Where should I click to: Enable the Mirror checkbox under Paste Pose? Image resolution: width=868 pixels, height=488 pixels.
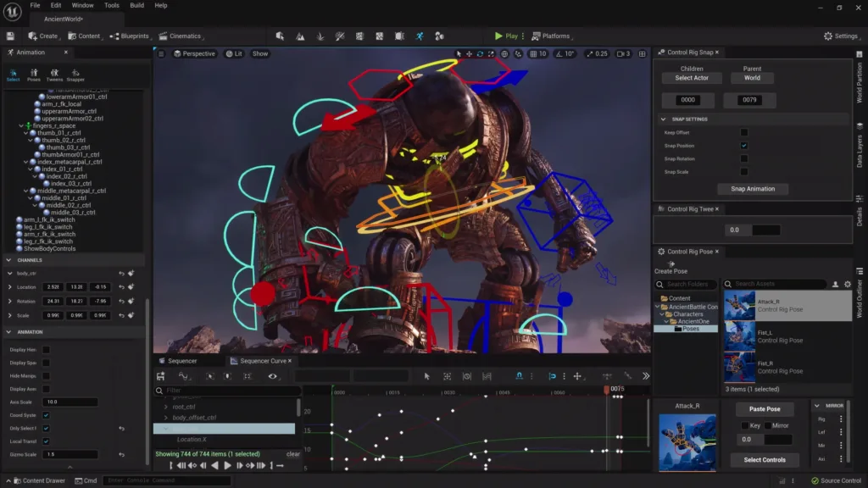coord(768,426)
